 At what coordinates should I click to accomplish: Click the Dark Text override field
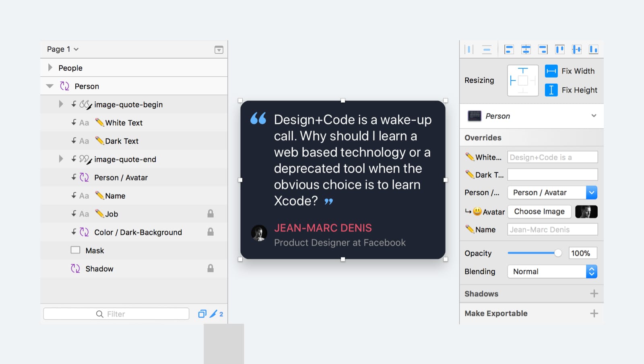(x=553, y=175)
